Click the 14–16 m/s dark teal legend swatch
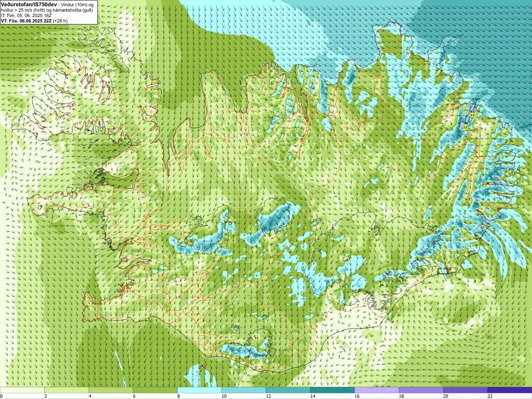The width and height of the screenshot is (532, 399). (332, 390)
